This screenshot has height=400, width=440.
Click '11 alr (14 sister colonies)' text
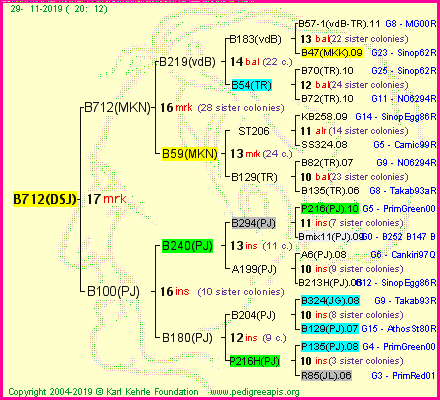[354, 131]
